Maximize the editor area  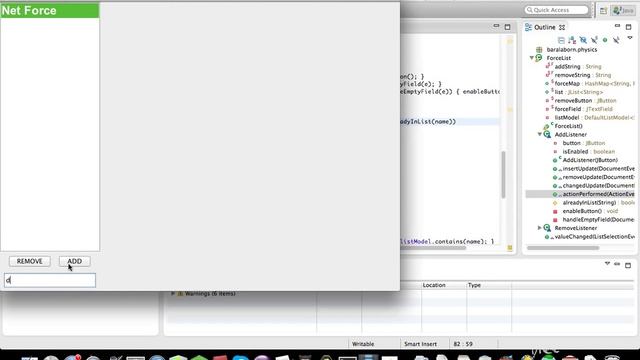pos(507,27)
